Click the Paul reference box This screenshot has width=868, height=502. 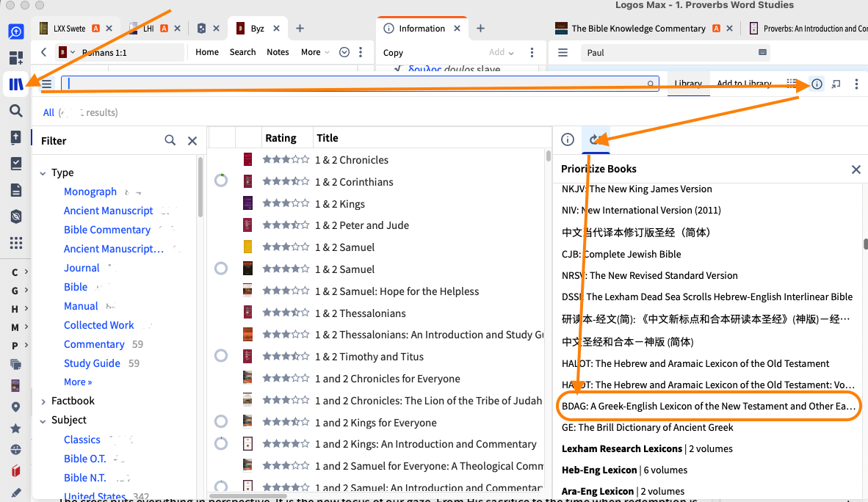676,53
